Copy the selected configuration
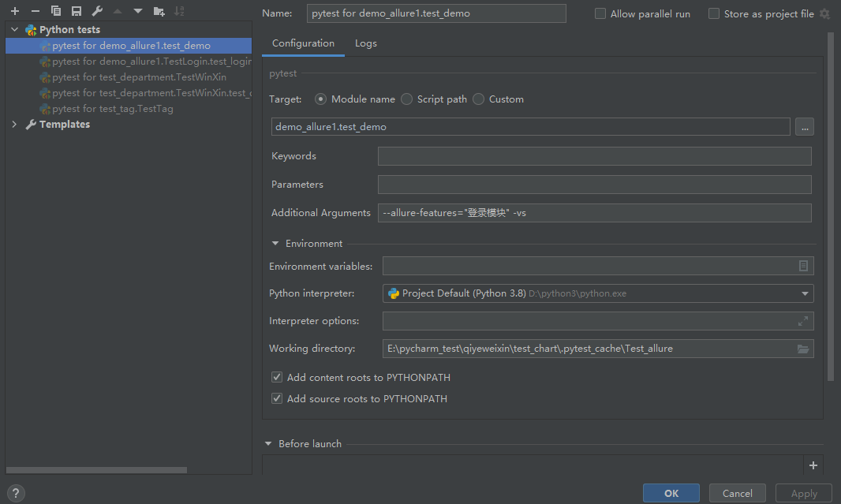 tap(56, 11)
